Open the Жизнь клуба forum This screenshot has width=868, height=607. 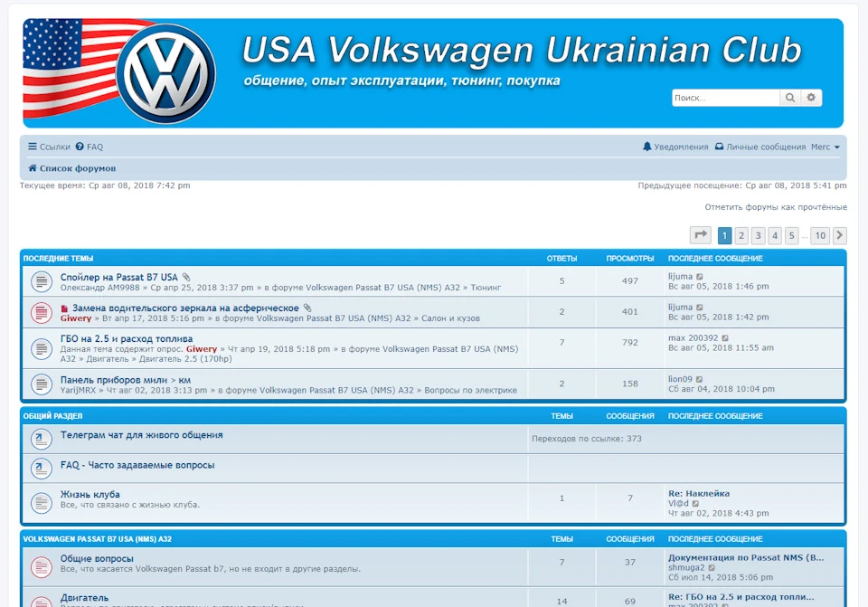pyautogui.click(x=90, y=494)
